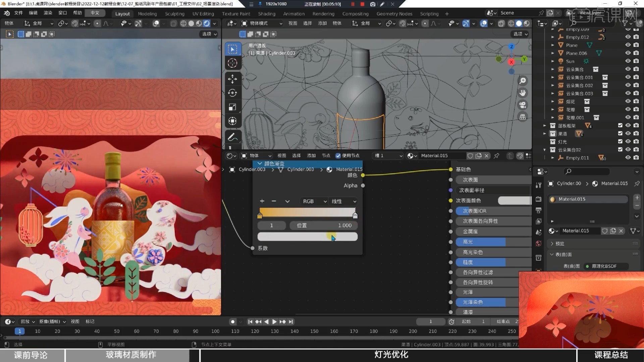Toggle 使用节点 use nodes checkbox
The width and height of the screenshot is (644, 362).
338,156
